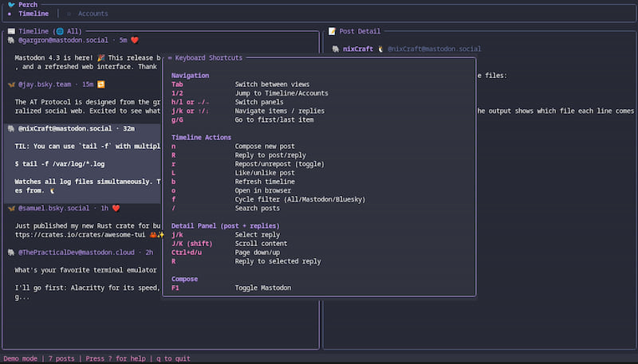Switch to the Accounts tab

93,14
